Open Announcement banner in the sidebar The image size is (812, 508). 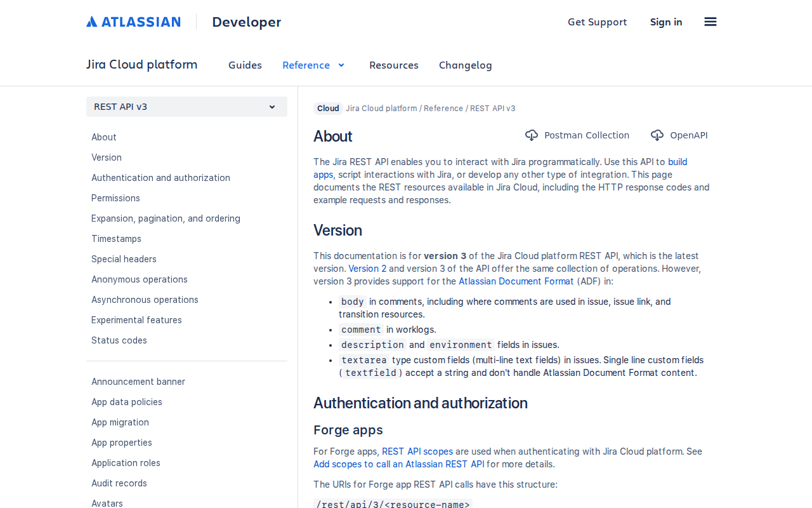click(x=138, y=382)
